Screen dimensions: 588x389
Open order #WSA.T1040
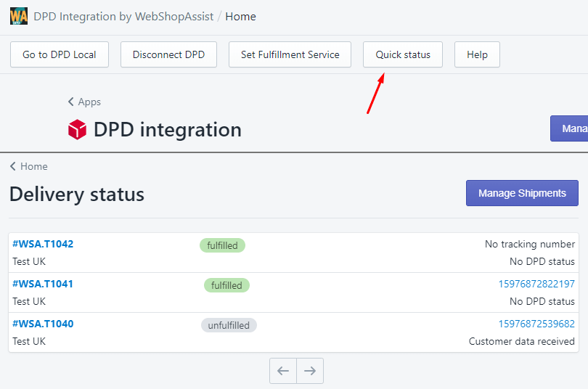43,324
